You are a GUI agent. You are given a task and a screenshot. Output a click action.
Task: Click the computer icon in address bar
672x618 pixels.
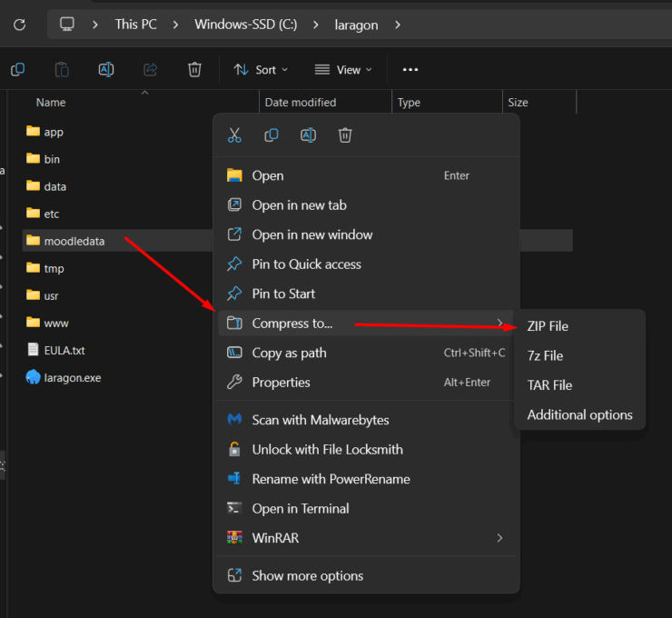[x=67, y=24]
